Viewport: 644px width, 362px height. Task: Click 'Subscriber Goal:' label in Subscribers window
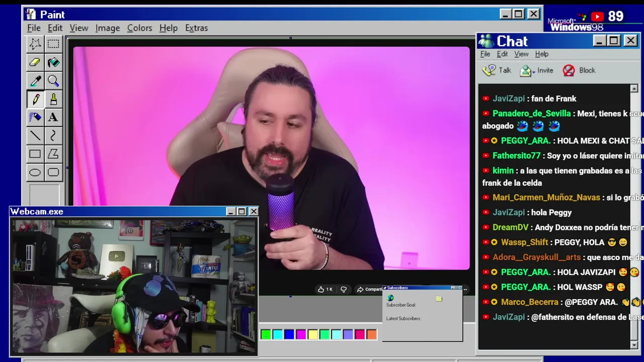(400, 305)
